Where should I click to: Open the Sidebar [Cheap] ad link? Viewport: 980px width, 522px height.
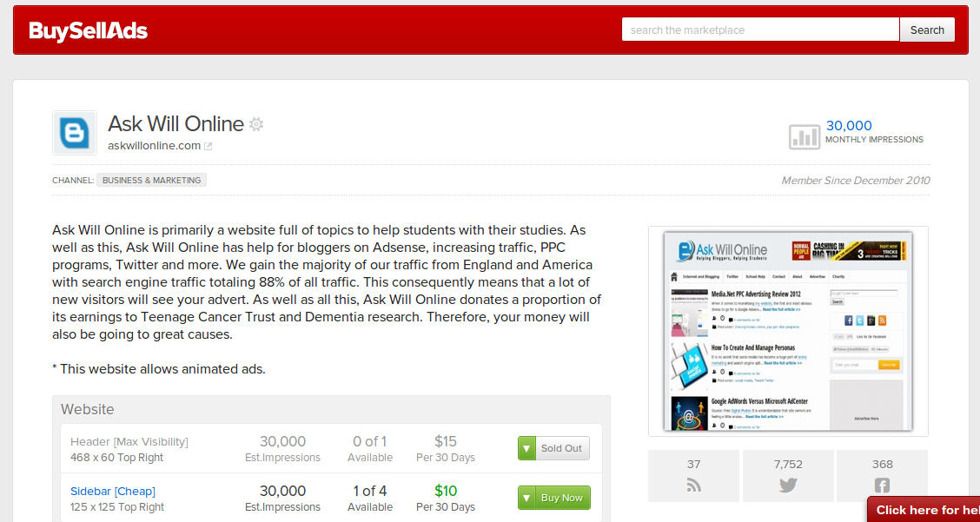[113, 491]
